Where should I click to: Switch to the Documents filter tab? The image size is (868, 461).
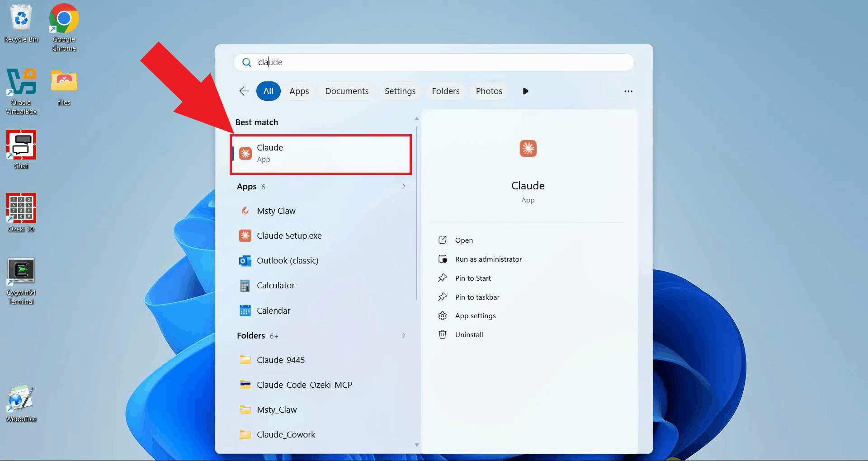click(347, 91)
